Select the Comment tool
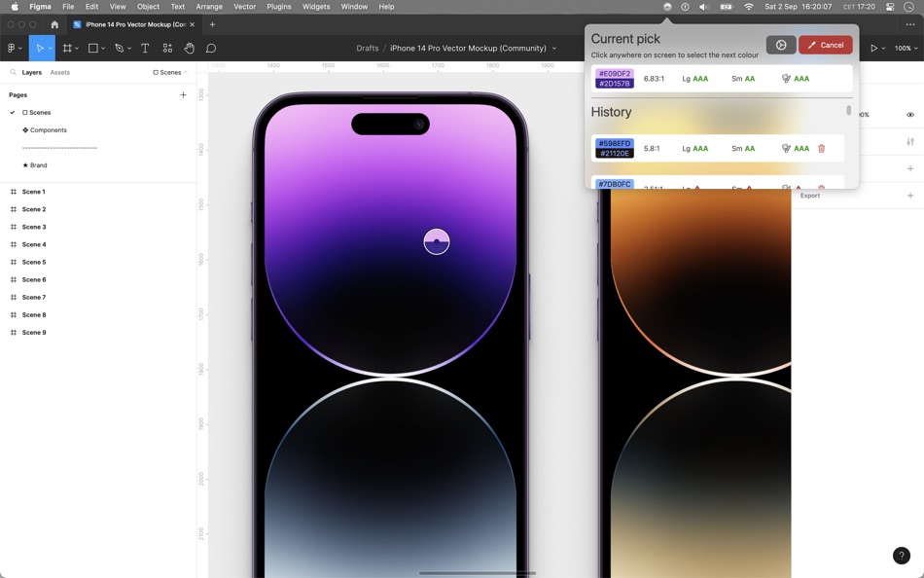 click(211, 49)
